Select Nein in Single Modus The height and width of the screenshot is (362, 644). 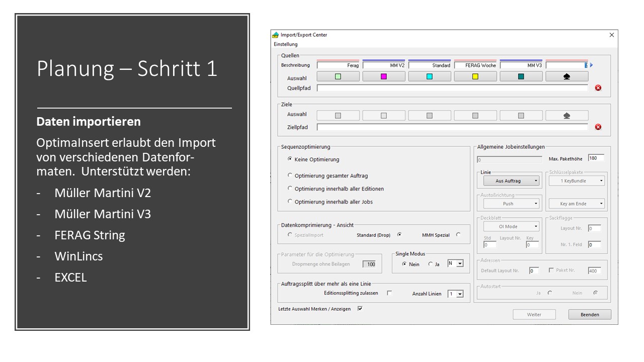point(404,264)
